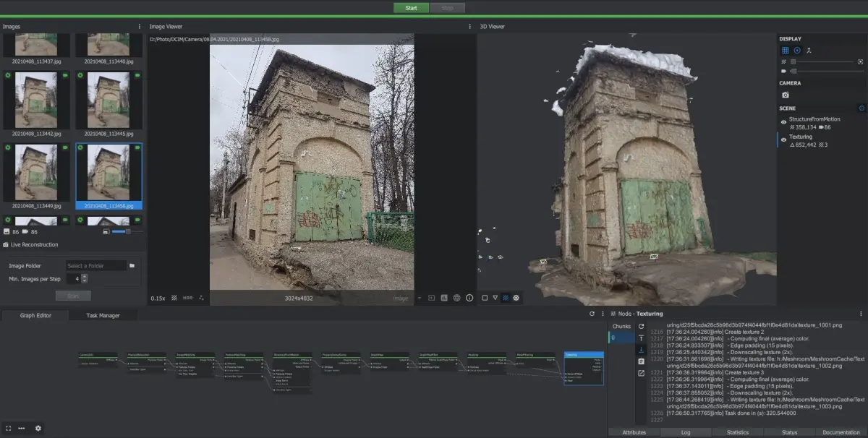The image size is (868, 438).
Task: Open the graph editor three-dot options
Action: (22, 428)
